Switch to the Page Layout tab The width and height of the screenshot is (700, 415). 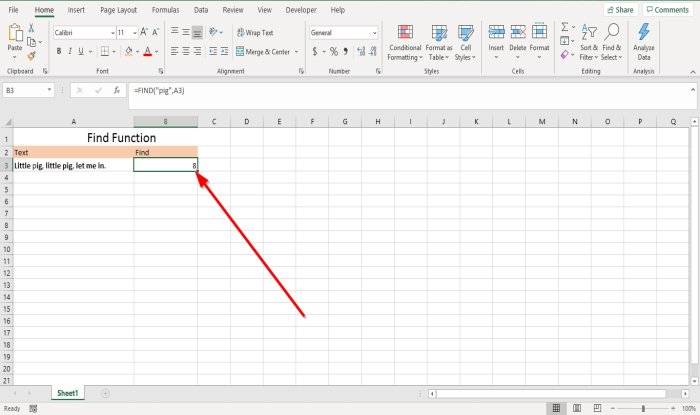coord(118,10)
